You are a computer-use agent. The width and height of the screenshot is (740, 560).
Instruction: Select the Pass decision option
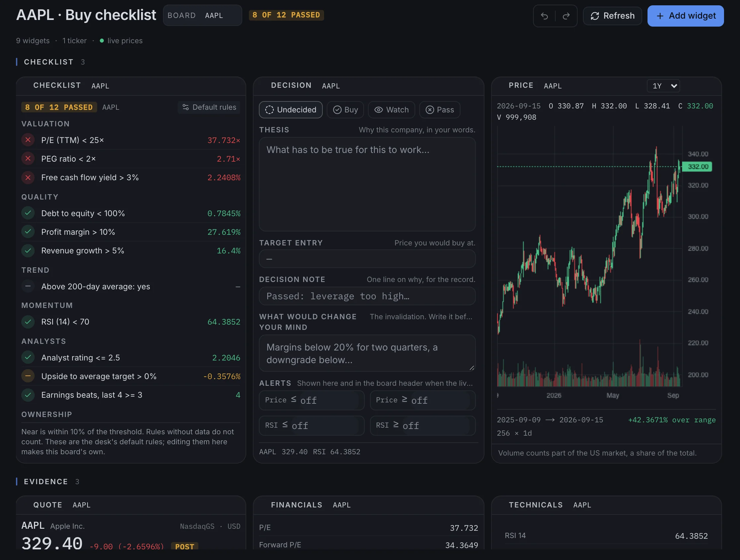coord(440,110)
